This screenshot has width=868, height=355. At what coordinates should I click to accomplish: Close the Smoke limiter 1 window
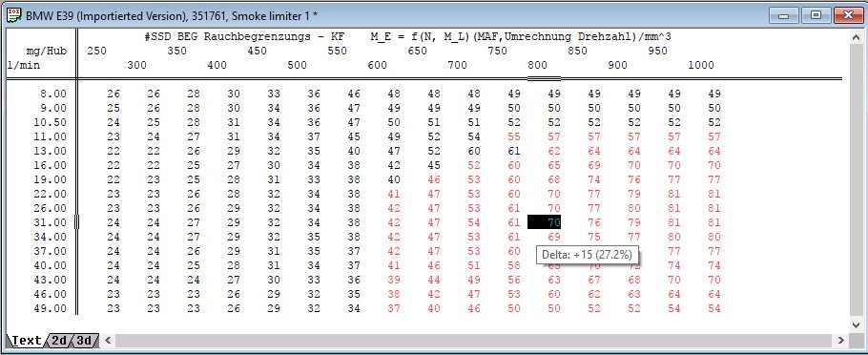point(849,15)
